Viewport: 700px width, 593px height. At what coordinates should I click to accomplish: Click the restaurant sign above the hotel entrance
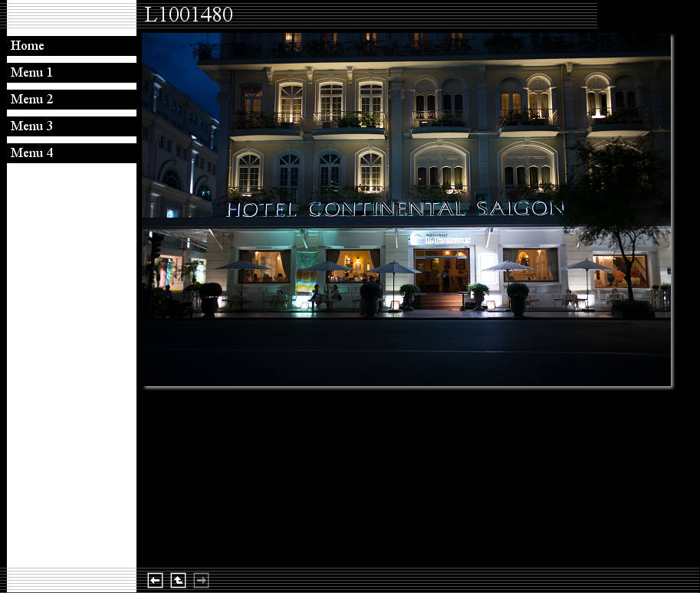[439, 239]
